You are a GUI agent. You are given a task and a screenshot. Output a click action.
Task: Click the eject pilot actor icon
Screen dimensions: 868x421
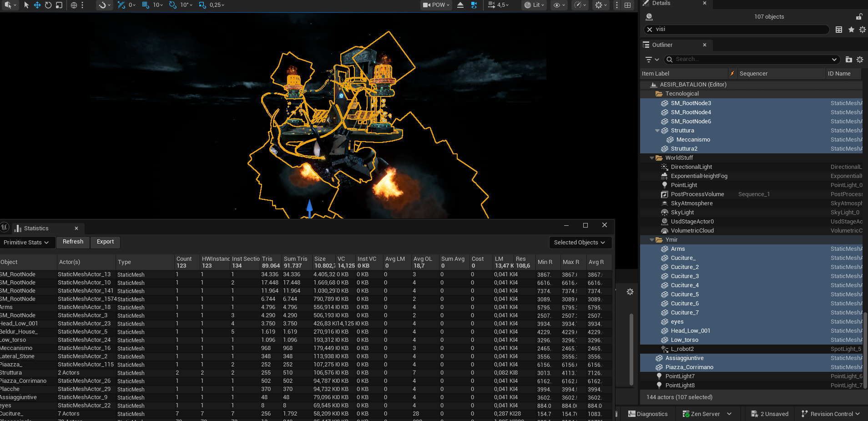point(460,5)
